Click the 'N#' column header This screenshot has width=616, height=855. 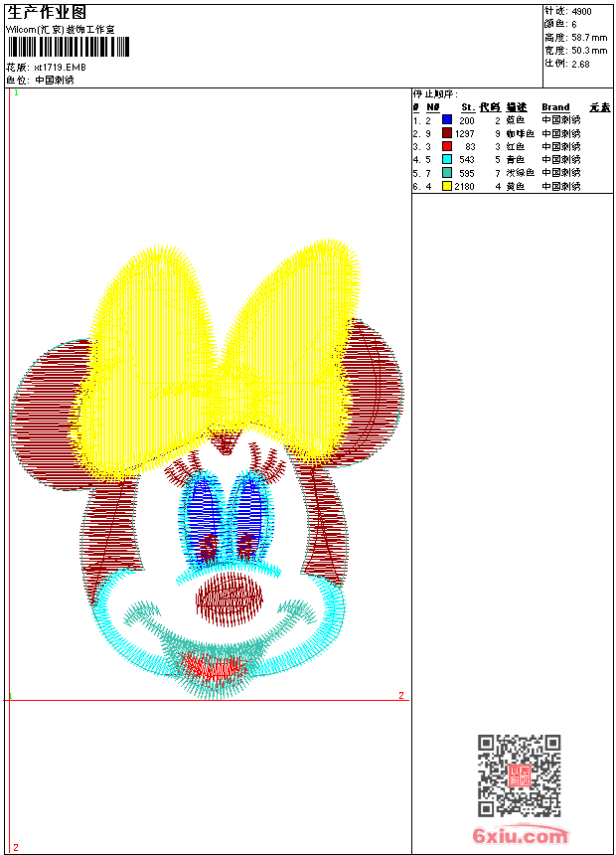coord(433,107)
